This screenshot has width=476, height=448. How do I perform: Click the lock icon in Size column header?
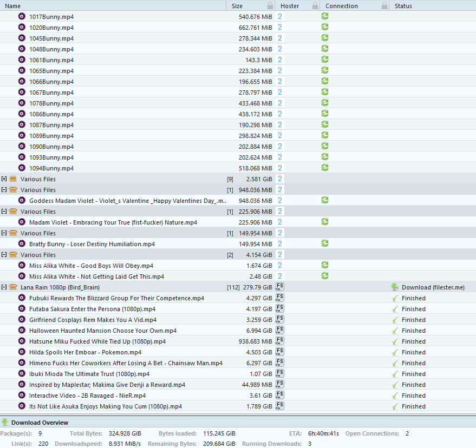[x=270, y=6]
